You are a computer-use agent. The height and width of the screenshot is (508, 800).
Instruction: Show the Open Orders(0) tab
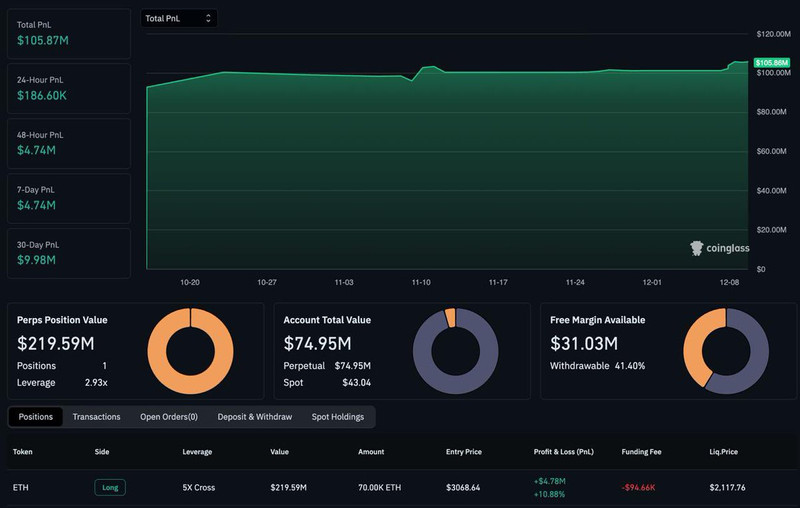tap(168, 417)
